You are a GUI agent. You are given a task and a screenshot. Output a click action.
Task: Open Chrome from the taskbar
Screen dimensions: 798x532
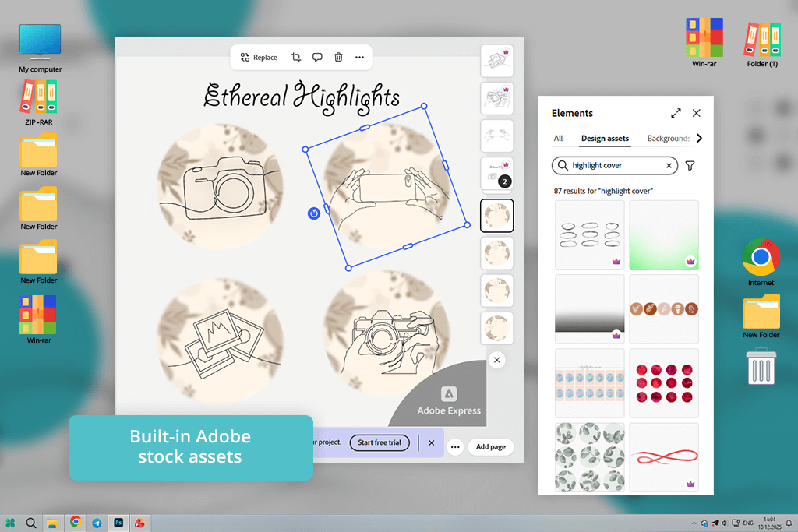[x=76, y=522]
